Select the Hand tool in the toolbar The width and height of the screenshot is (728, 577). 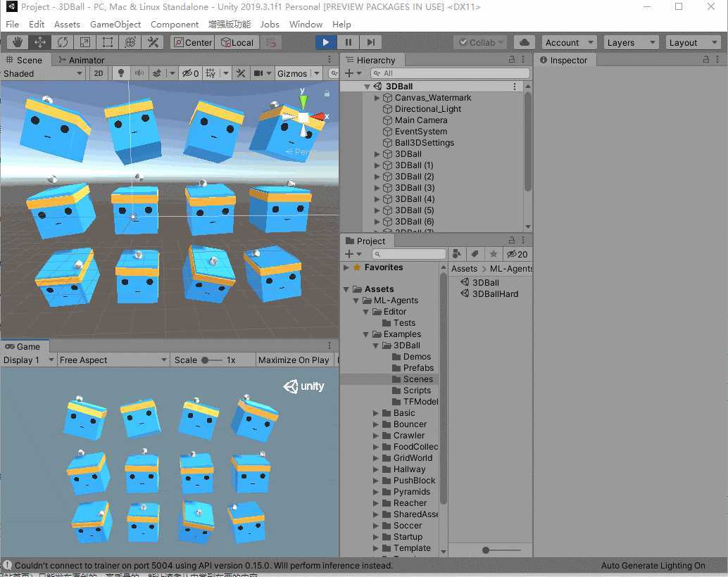17,42
